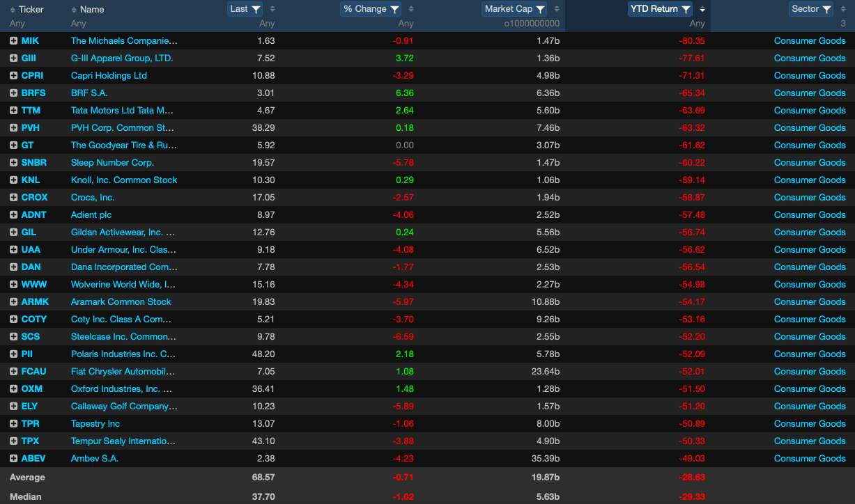The height and width of the screenshot is (504, 855).
Task: Select the 48.20 last price value
Action: (263, 354)
